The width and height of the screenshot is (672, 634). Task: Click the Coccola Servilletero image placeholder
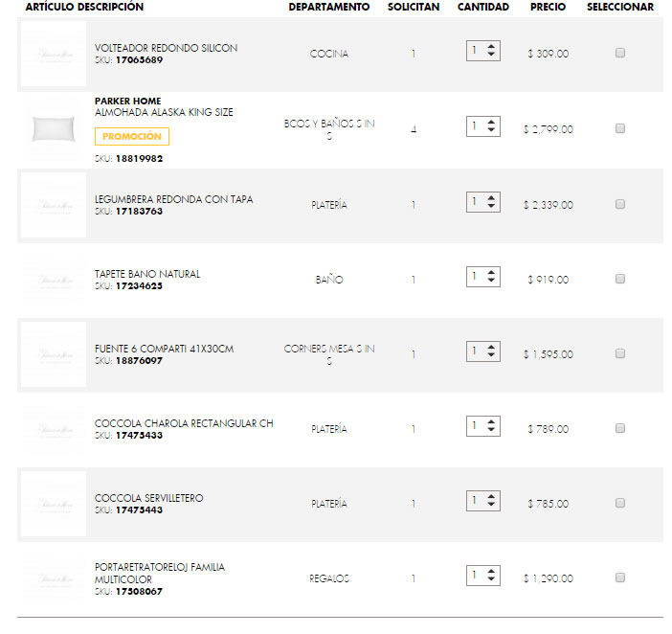coord(54,503)
